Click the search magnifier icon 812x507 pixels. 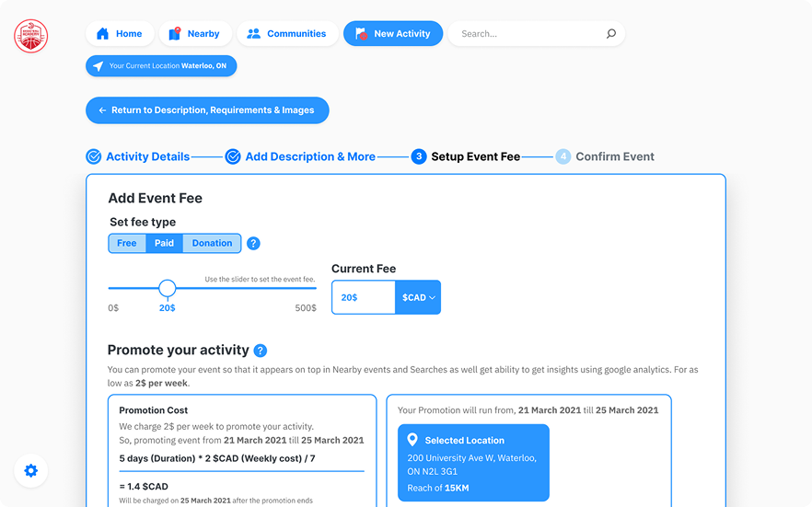610,34
